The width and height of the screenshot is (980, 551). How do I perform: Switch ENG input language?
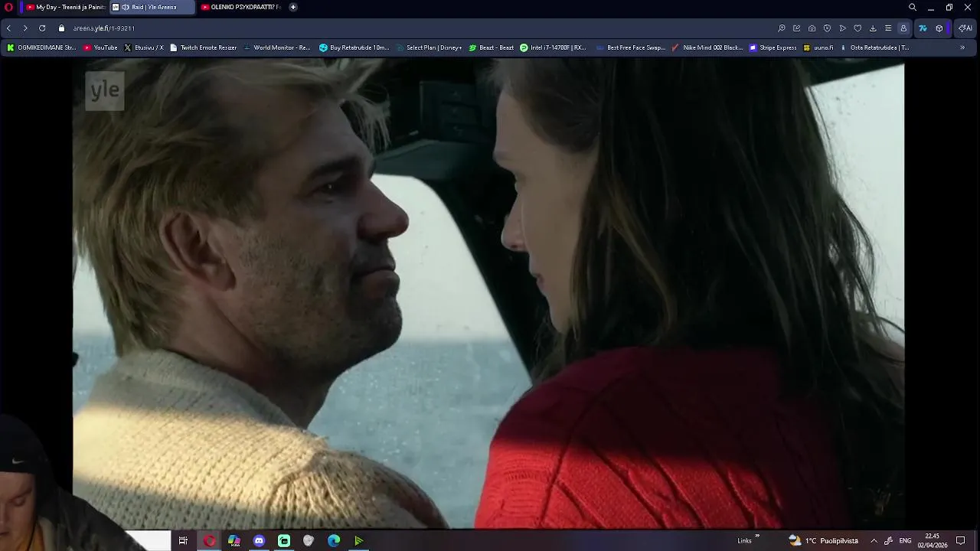coord(905,540)
